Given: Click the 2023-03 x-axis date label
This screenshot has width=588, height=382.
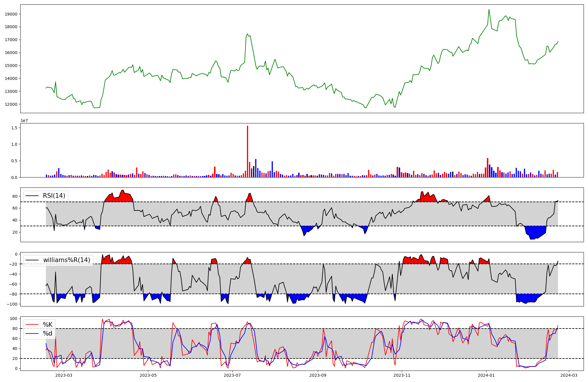Looking at the screenshot, I should pyautogui.click(x=64, y=375).
